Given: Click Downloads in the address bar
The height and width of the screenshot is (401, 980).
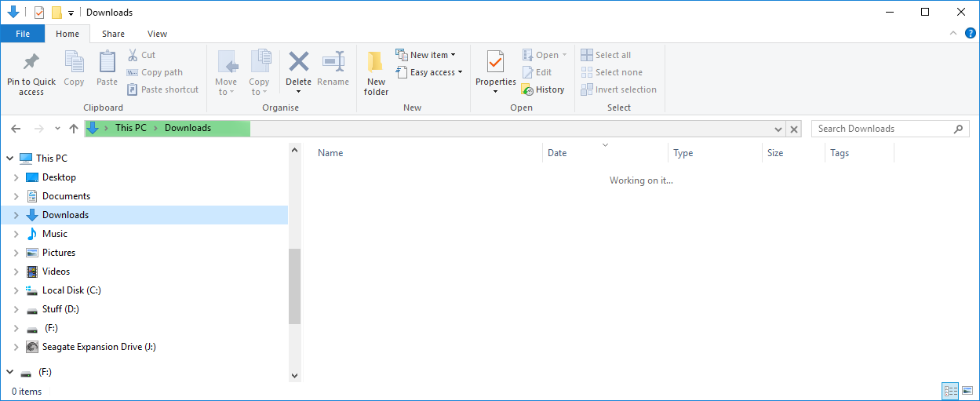Looking at the screenshot, I should point(188,128).
